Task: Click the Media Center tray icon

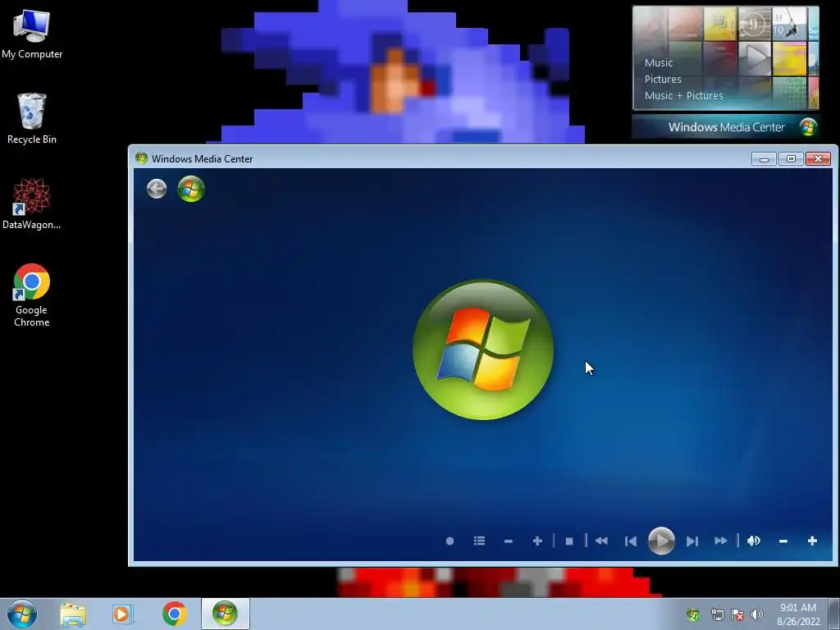Action: click(x=693, y=614)
